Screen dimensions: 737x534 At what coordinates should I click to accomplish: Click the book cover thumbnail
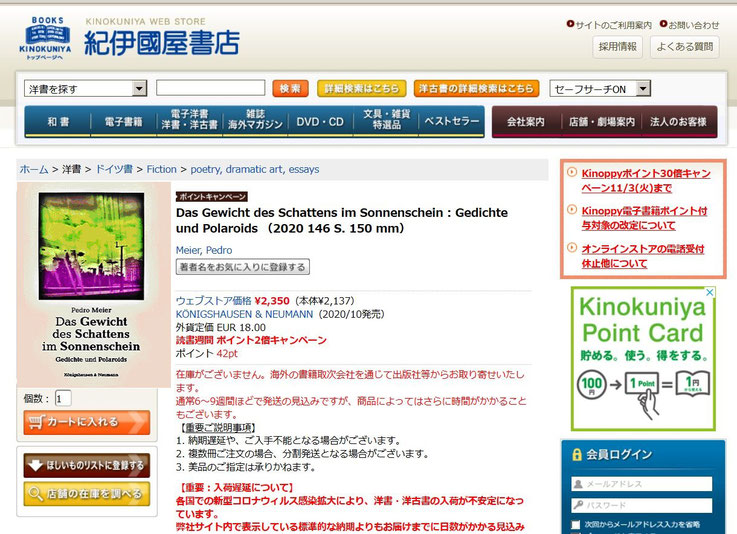pos(94,285)
